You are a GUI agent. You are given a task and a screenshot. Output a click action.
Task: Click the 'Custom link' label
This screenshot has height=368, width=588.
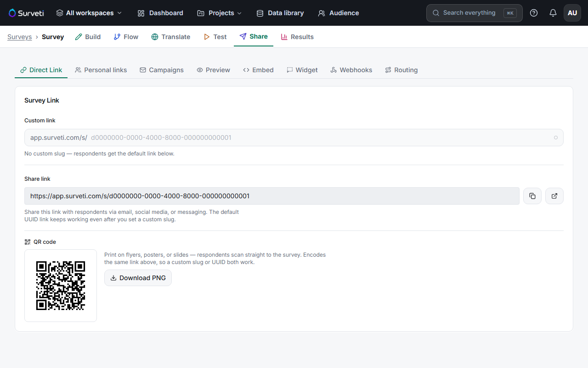(40, 121)
